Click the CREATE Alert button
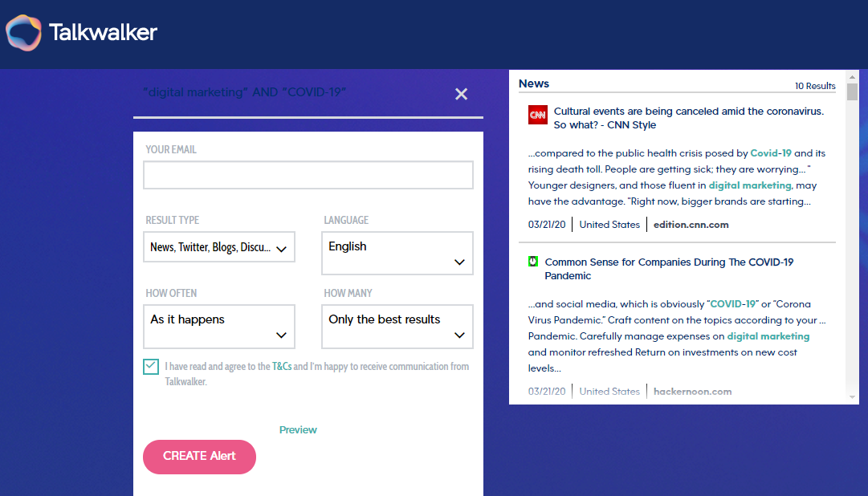Screen dimensions: 868x496 click(x=199, y=457)
